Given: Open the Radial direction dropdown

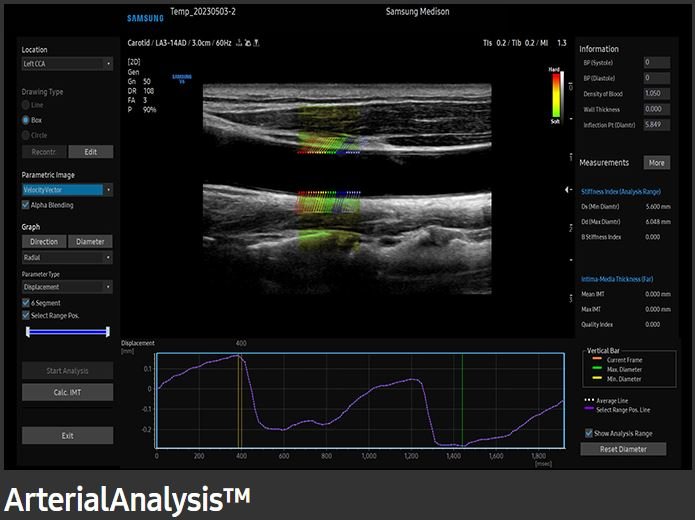Looking at the screenshot, I should click(67, 258).
